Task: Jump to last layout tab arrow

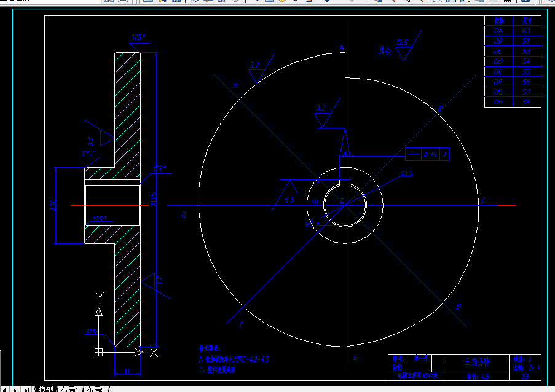Action: [26, 390]
